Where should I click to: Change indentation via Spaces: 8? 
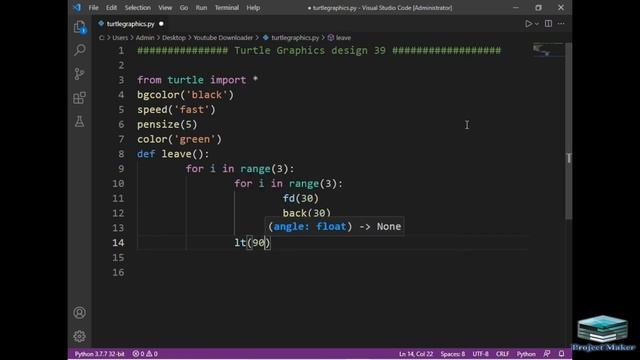(x=453, y=354)
